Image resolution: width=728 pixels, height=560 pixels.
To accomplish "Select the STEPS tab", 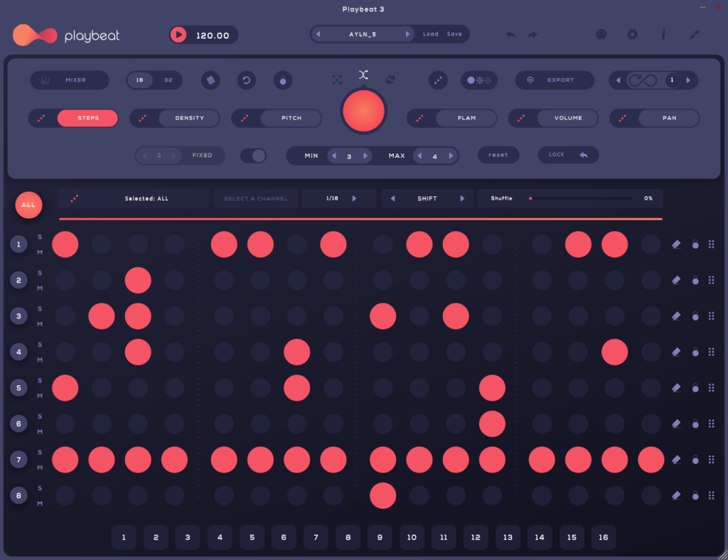I will click(x=87, y=118).
